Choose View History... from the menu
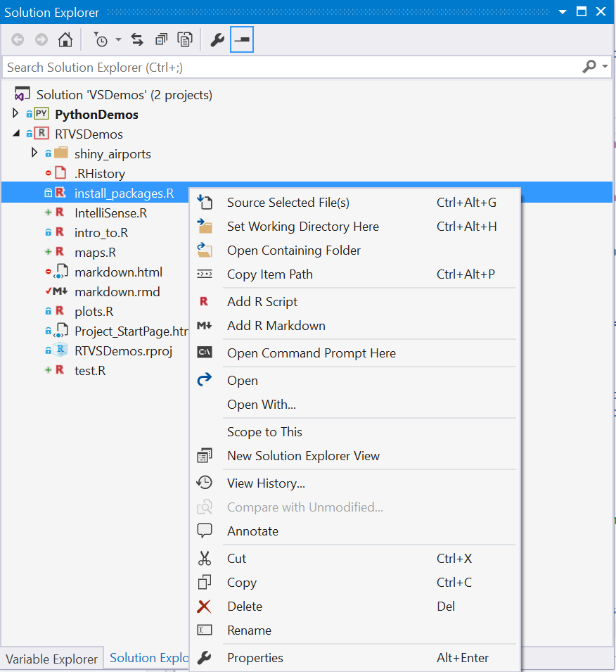Viewport: 616px width, 672px height. (354, 483)
